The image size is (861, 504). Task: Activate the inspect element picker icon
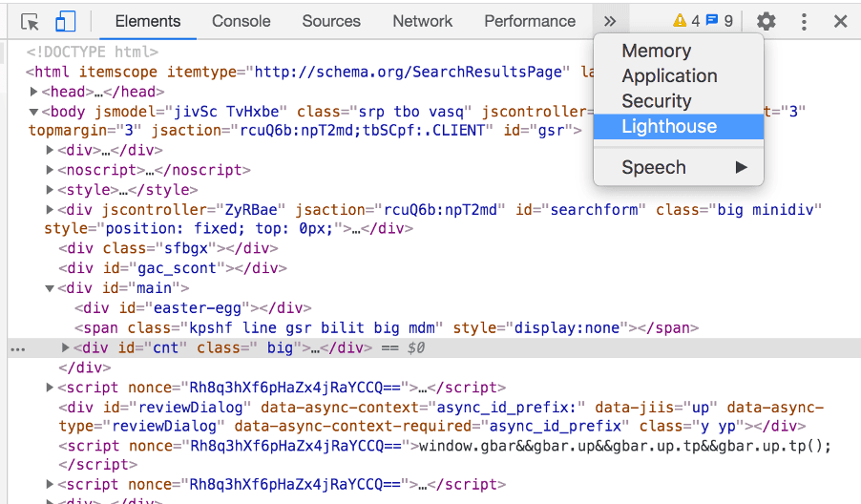30,22
